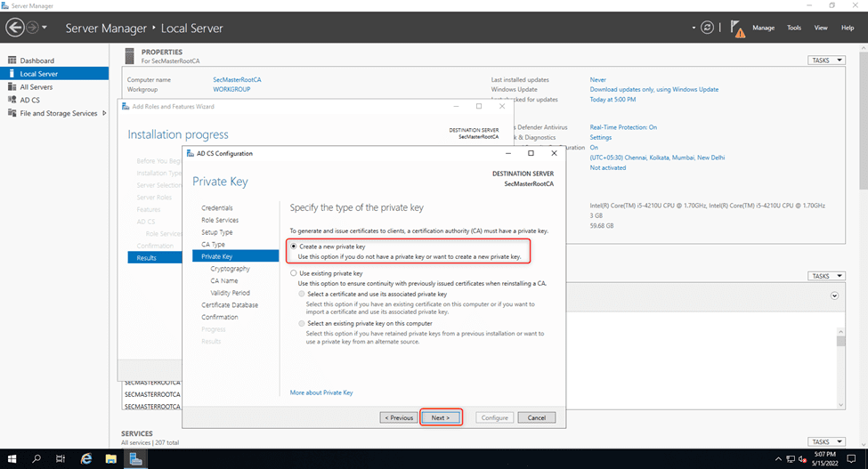Open the Tools menu
This screenshot has width=868, height=469.
tap(794, 28)
